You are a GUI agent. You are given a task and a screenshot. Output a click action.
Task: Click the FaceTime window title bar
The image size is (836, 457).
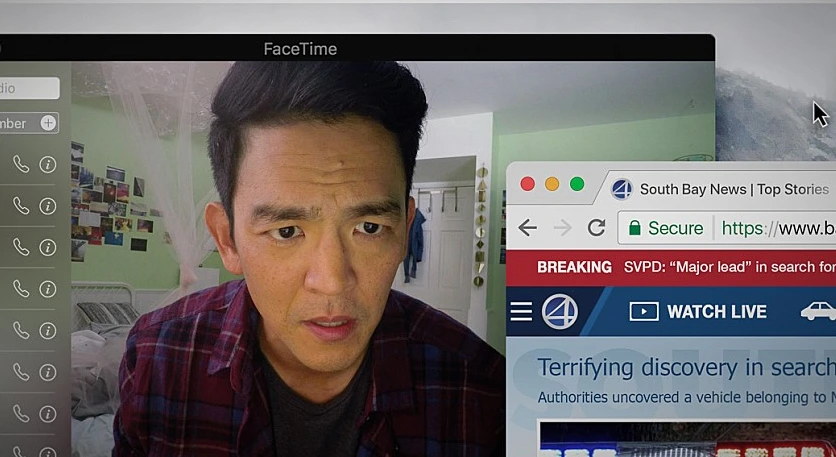[357, 49]
